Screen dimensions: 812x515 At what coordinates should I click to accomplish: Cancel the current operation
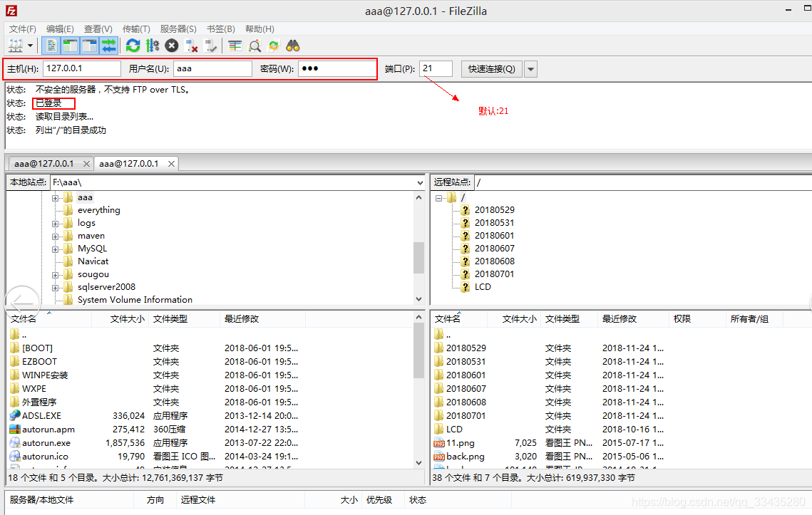tap(171, 46)
